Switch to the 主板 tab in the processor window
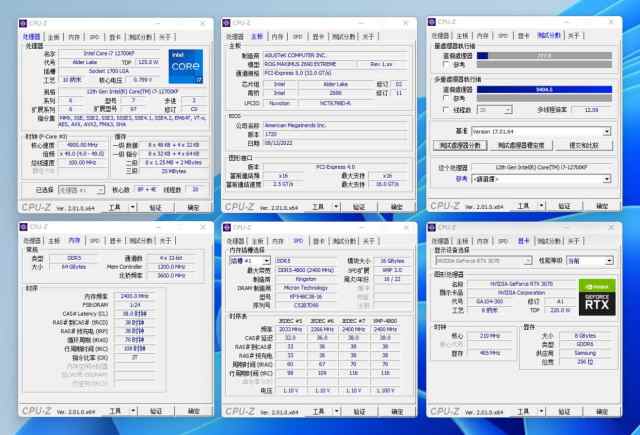Image resolution: width=640 pixels, height=435 pixels. click(53, 37)
